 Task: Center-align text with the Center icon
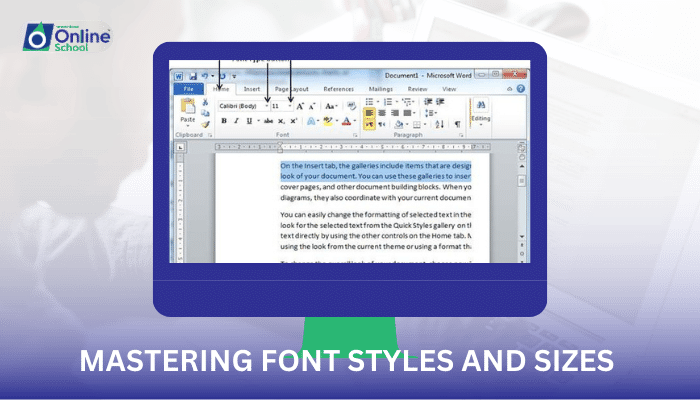[382, 113]
